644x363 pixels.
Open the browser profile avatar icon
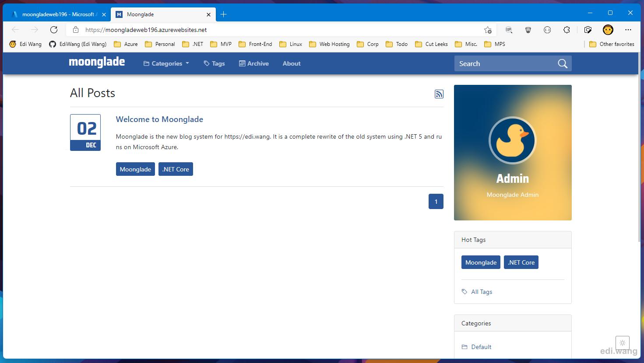[608, 30]
